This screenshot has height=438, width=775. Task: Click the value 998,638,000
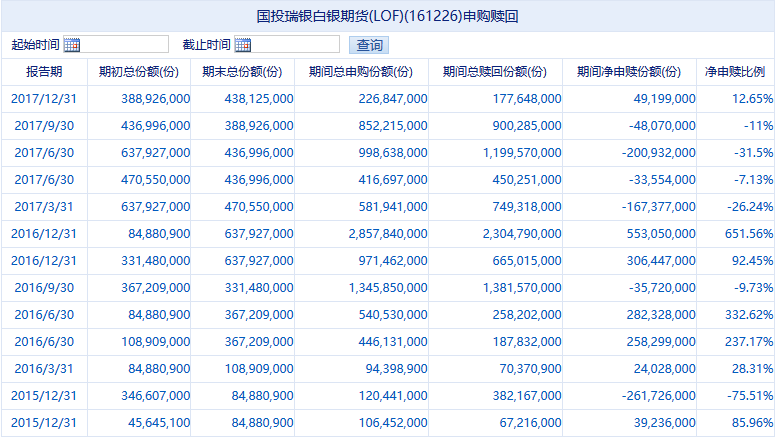tap(393, 153)
